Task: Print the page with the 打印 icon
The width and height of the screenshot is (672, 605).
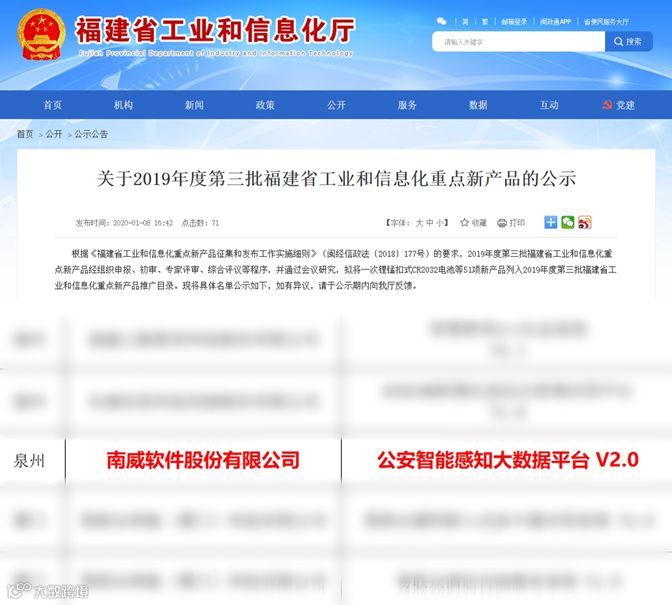Action: coord(510,223)
